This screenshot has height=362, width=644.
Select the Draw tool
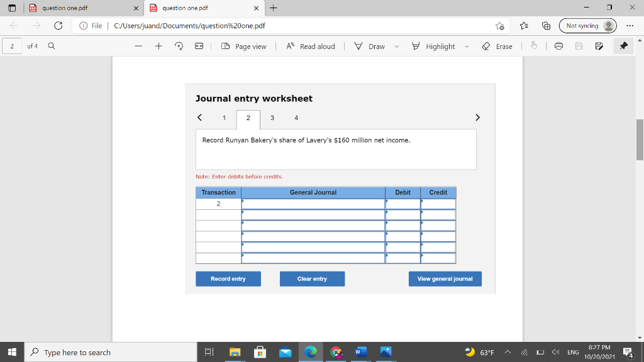pos(369,47)
